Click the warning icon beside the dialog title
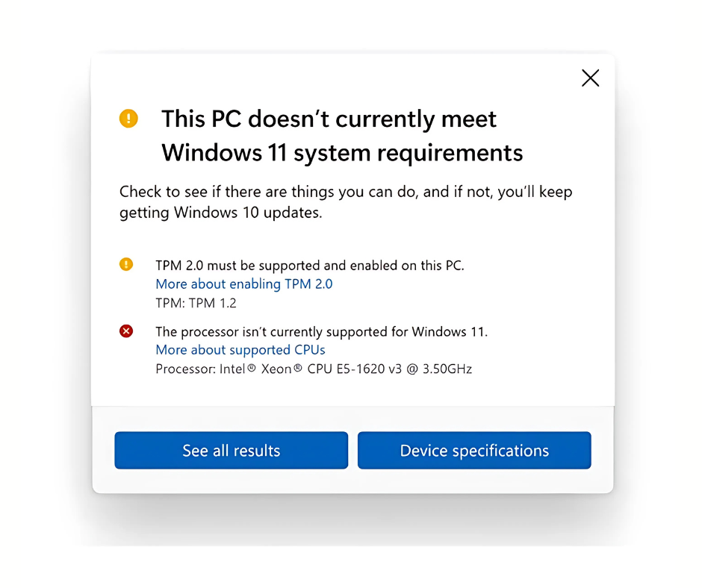702x588 pixels. coord(128,118)
